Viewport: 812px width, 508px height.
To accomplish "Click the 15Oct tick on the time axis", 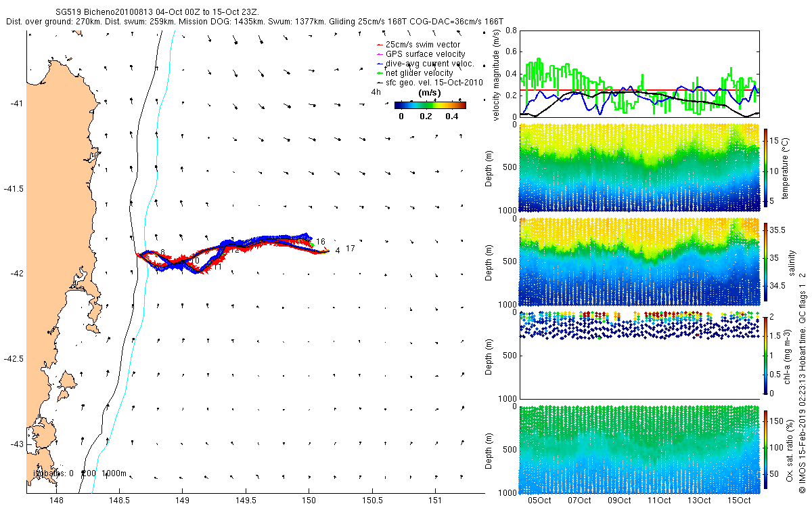I will point(739,501).
